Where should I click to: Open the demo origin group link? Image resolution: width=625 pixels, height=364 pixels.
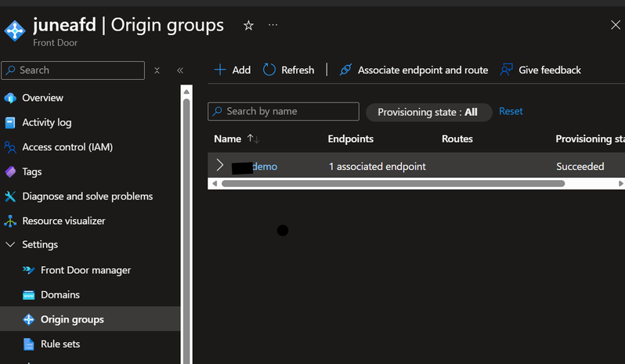(265, 167)
